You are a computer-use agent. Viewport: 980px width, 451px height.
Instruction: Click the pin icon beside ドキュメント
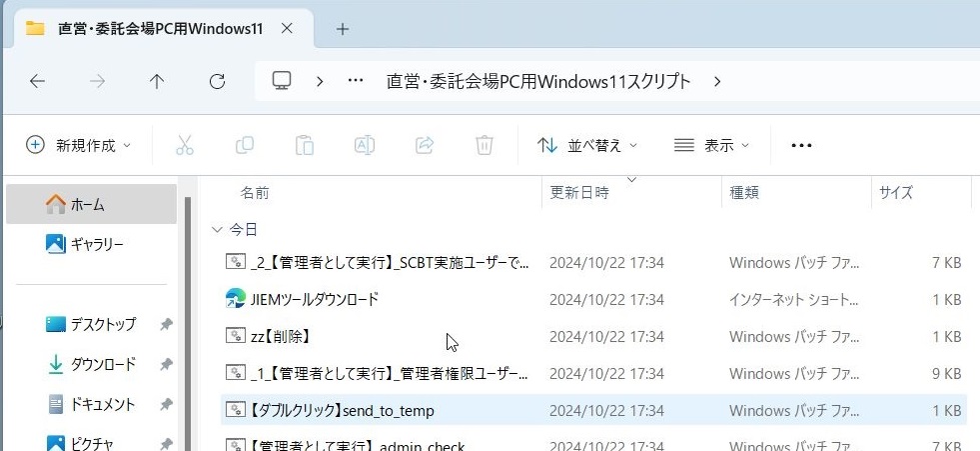tap(166, 404)
